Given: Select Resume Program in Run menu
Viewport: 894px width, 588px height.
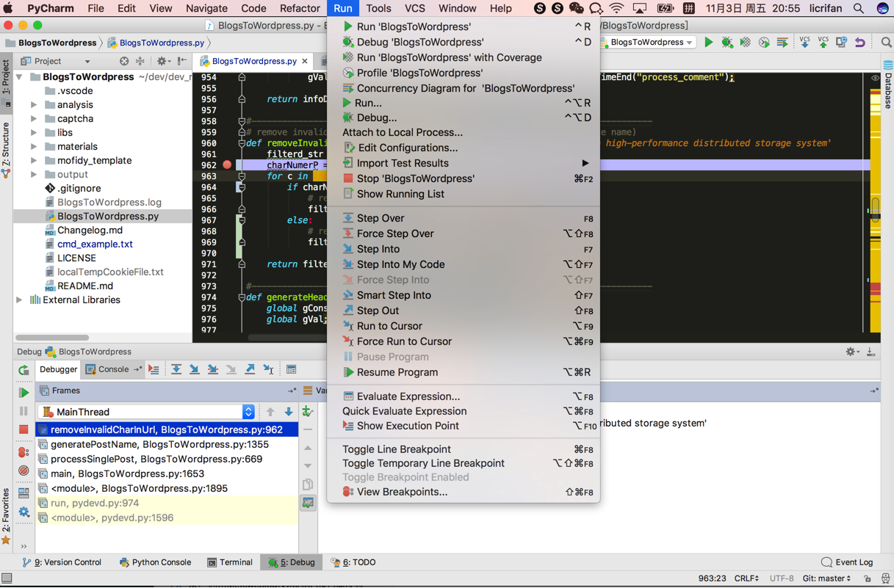Looking at the screenshot, I should (x=464, y=372).
